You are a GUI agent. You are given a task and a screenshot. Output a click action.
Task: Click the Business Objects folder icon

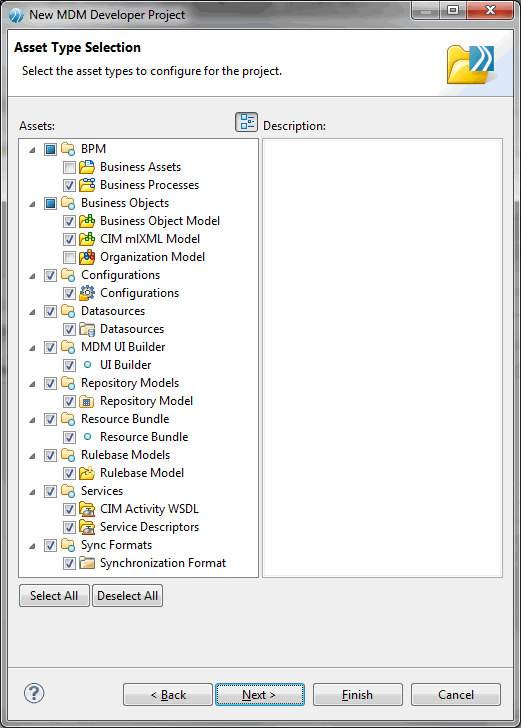(x=68, y=203)
